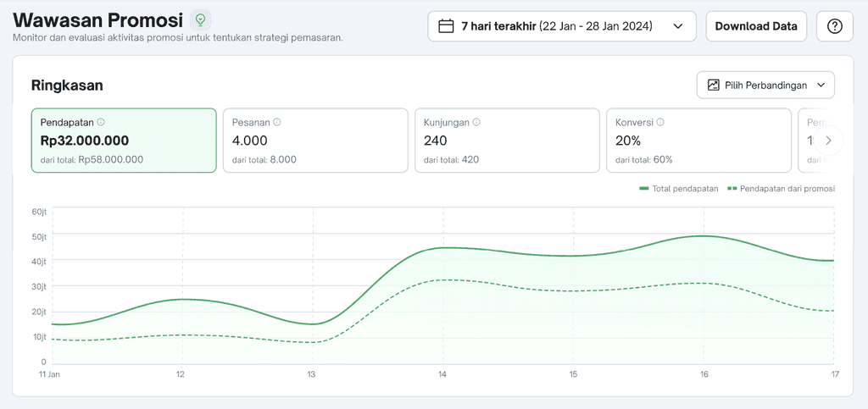The height and width of the screenshot is (409, 868).
Task: Click the lightbulb icon beside Wawasan Promosi
Action: pyautogui.click(x=200, y=20)
